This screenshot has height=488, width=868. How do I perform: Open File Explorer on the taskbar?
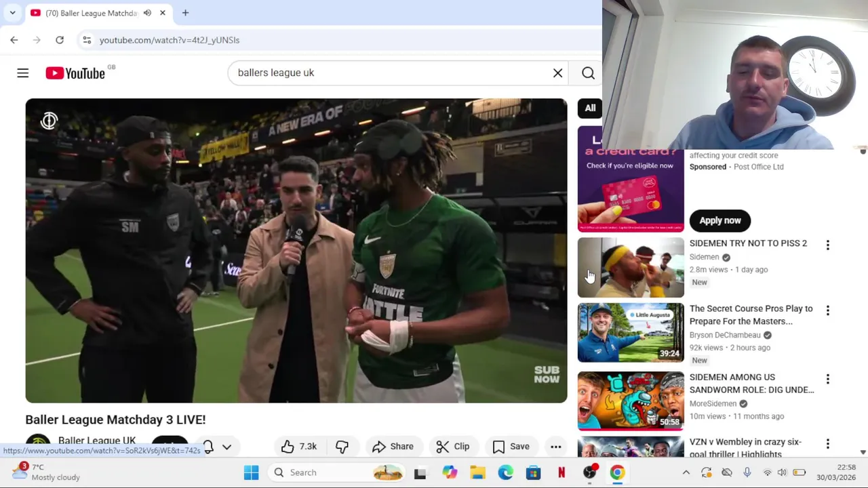point(477,472)
